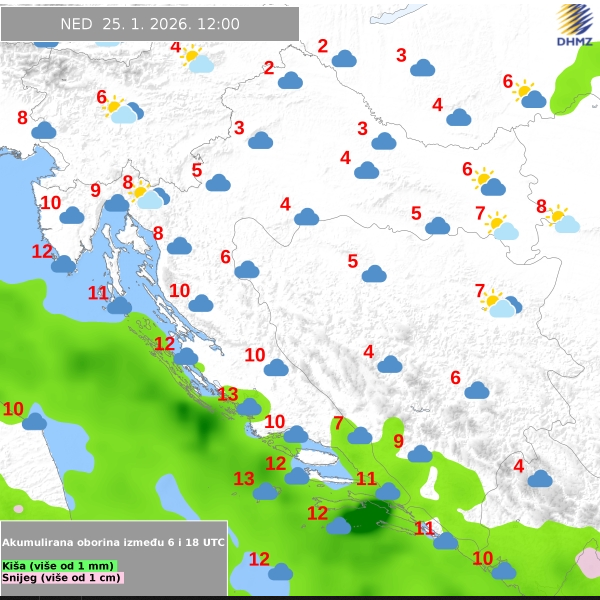This screenshot has height=600, width=600.
Task: Click the cloud icon labeled 9 on the green rain area
Action: tap(420, 453)
